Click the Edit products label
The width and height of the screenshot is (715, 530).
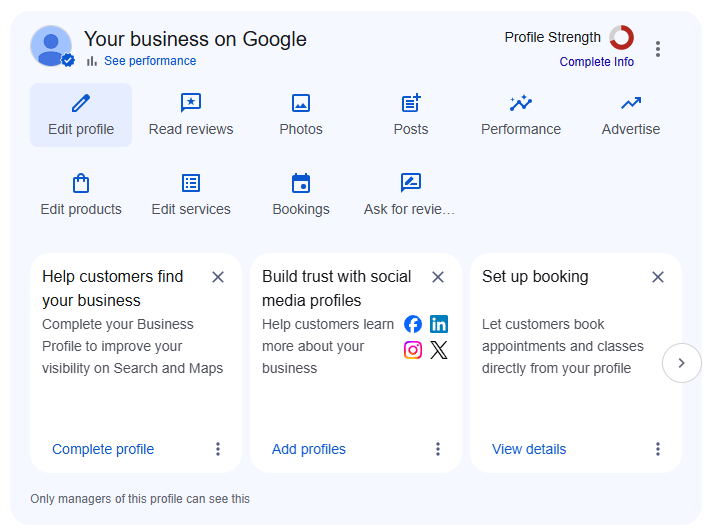tap(81, 209)
